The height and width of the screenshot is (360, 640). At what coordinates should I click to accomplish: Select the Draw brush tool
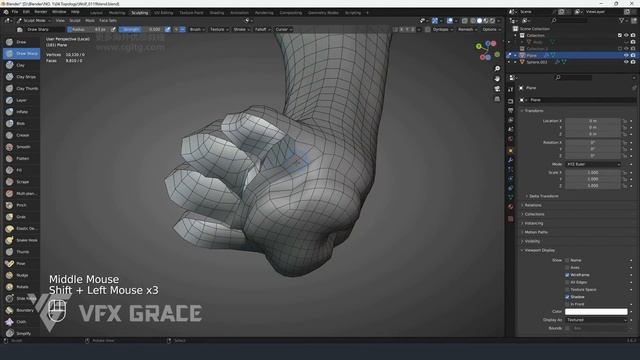click(x=21, y=42)
